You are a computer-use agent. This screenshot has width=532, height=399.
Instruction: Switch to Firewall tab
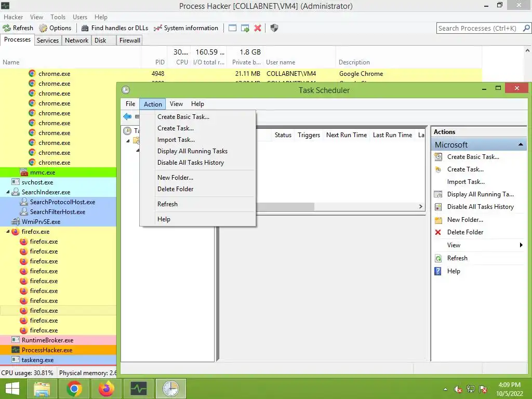coord(129,41)
